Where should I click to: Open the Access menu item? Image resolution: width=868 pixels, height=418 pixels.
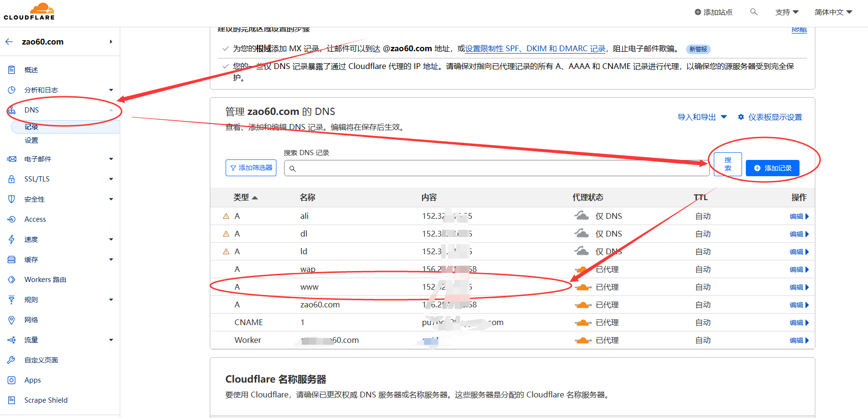(x=35, y=219)
